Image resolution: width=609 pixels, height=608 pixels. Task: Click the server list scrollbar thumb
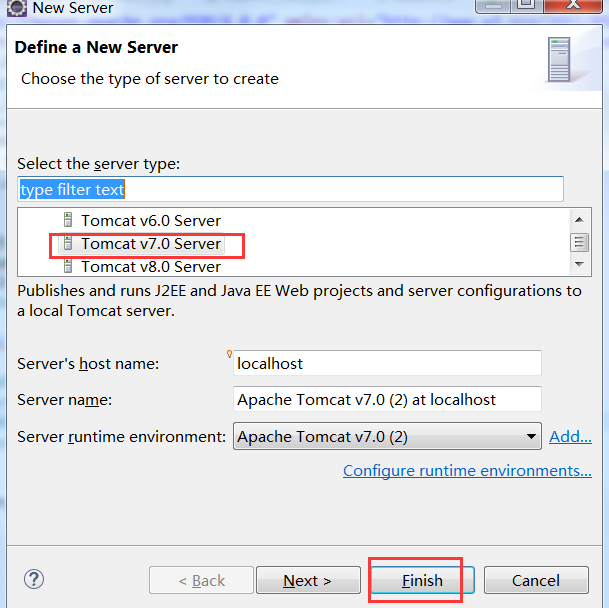click(x=579, y=242)
